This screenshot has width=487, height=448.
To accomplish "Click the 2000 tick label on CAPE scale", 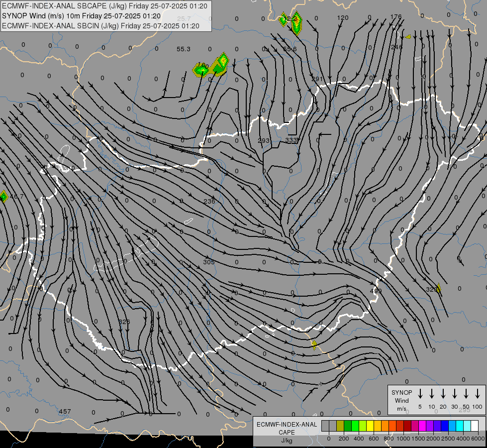I will pos(433,439).
